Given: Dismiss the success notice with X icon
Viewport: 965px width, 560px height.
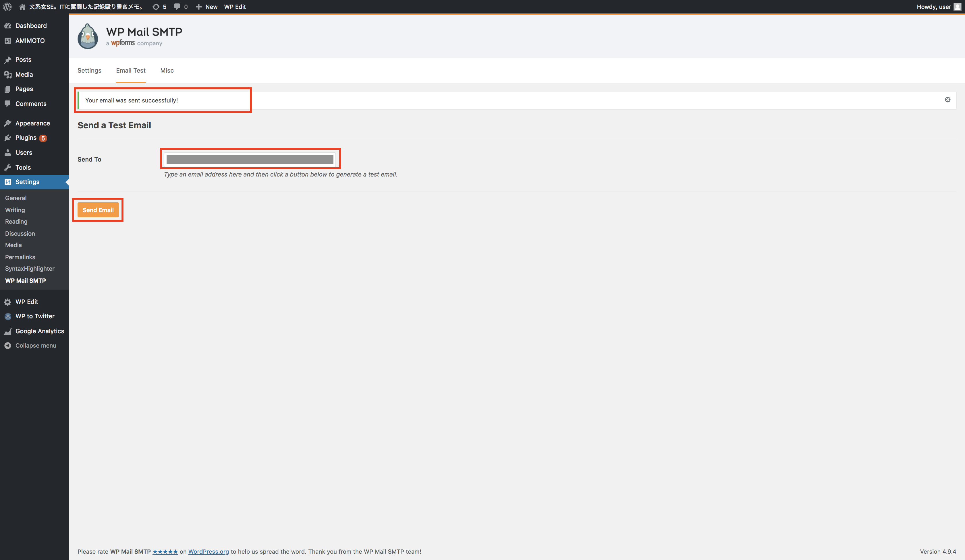Looking at the screenshot, I should [x=947, y=100].
